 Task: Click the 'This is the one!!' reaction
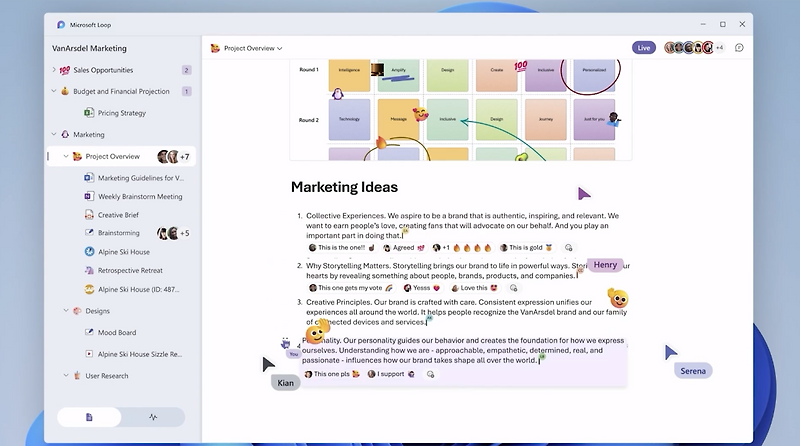click(341, 247)
